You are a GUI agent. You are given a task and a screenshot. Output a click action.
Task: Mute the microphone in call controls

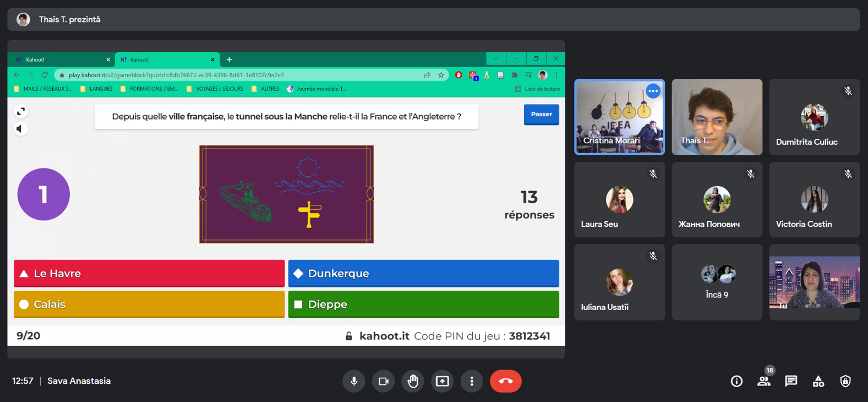tap(354, 381)
